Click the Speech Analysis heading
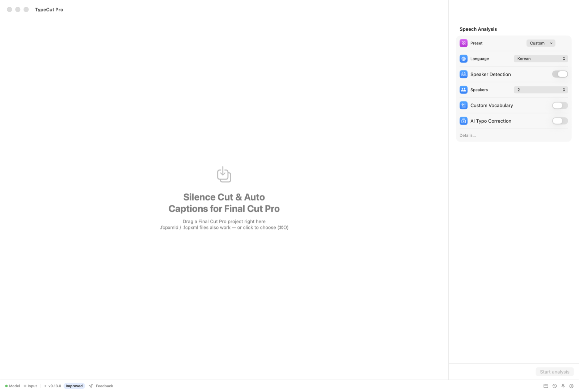579x392 pixels. tap(478, 29)
